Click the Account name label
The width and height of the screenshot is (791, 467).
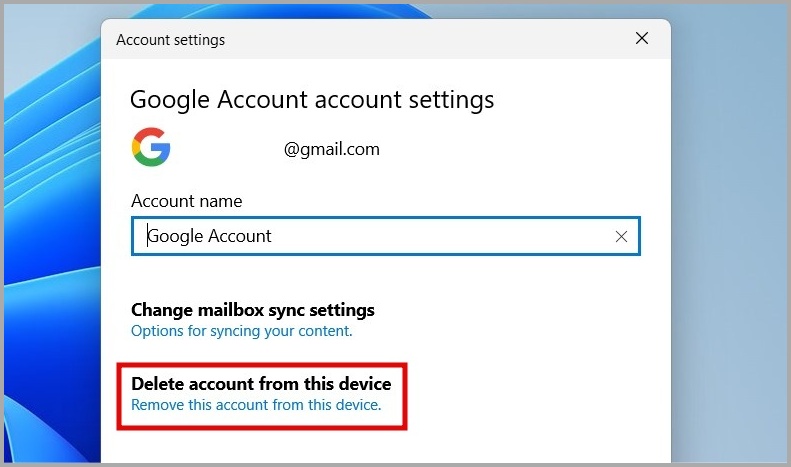(x=186, y=201)
